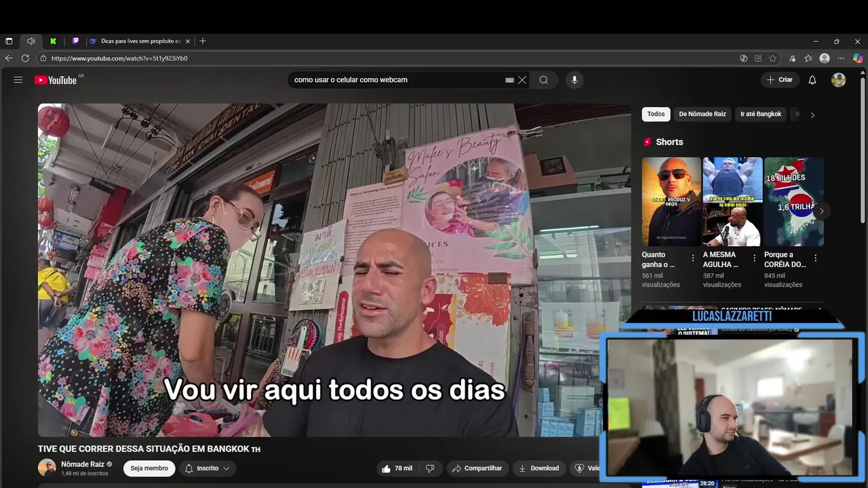Image resolution: width=868 pixels, height=488 pixels.
Task: Open the Criar create button
Action: click(779, 80)
